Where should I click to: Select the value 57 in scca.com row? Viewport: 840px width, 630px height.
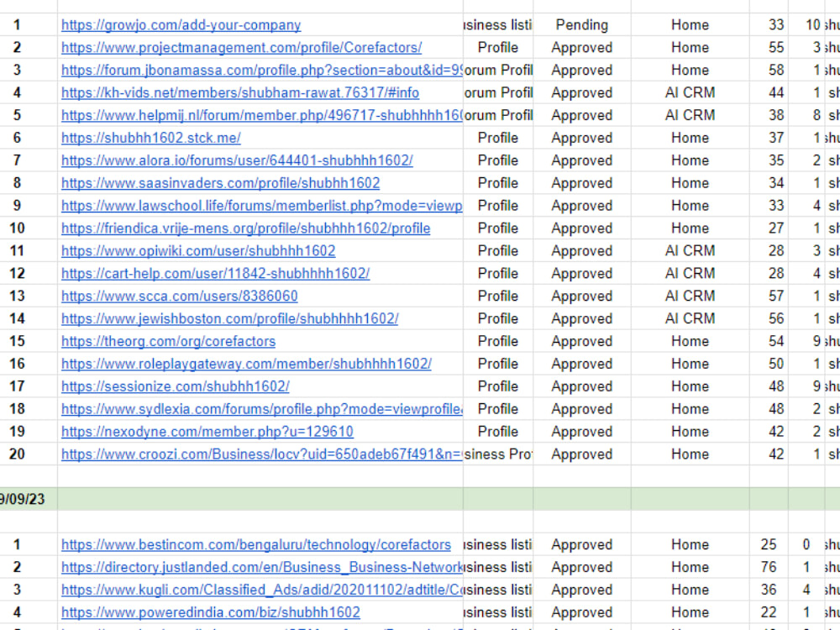tap(769, 296)
